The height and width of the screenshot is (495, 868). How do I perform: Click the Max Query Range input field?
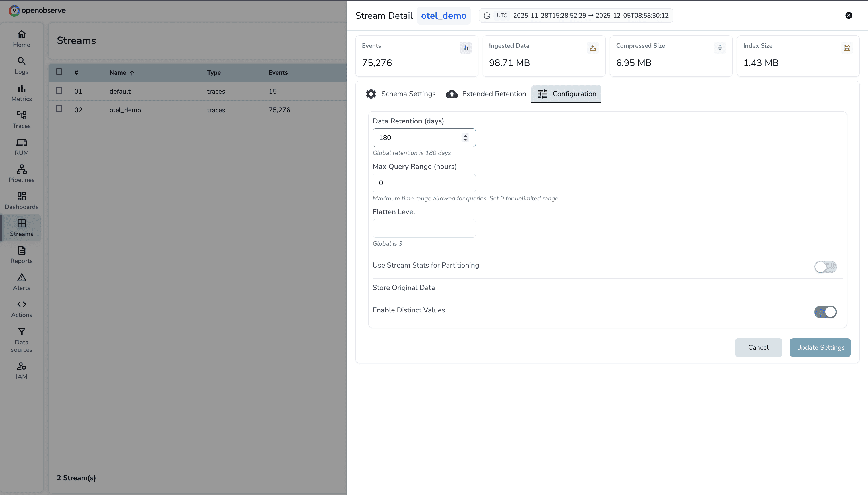click(x=424, y=183)
